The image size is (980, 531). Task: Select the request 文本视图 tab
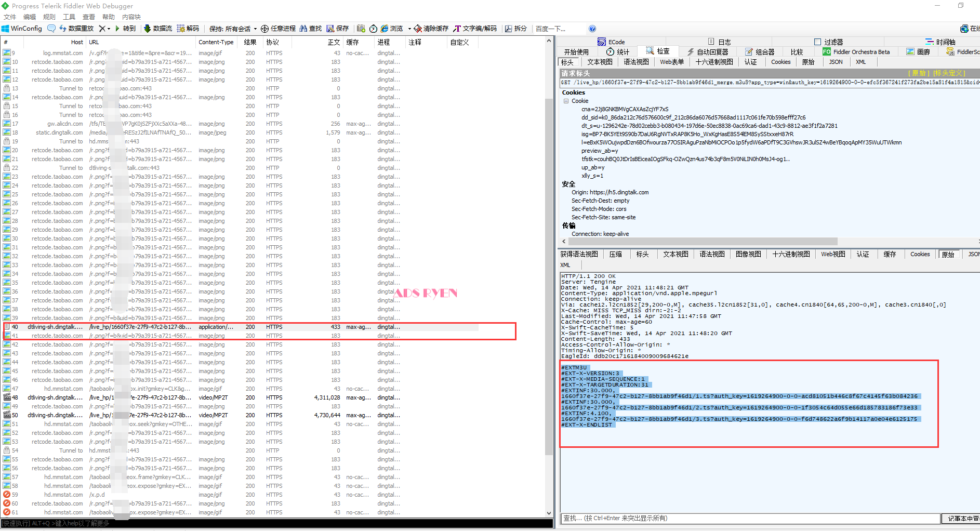coord(600,62)
